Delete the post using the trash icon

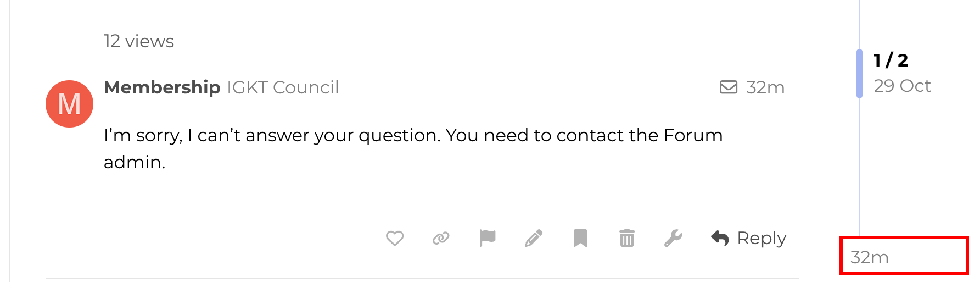pos(627,238)
